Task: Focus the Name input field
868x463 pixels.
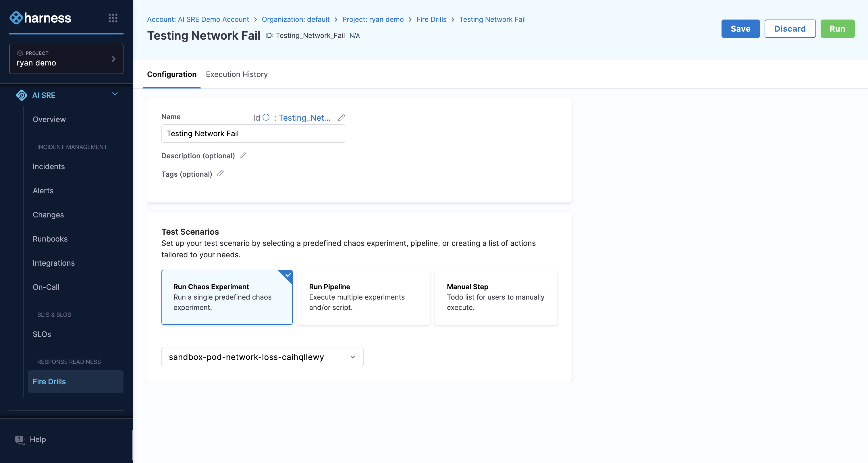Action: click(x=253, y=134)
